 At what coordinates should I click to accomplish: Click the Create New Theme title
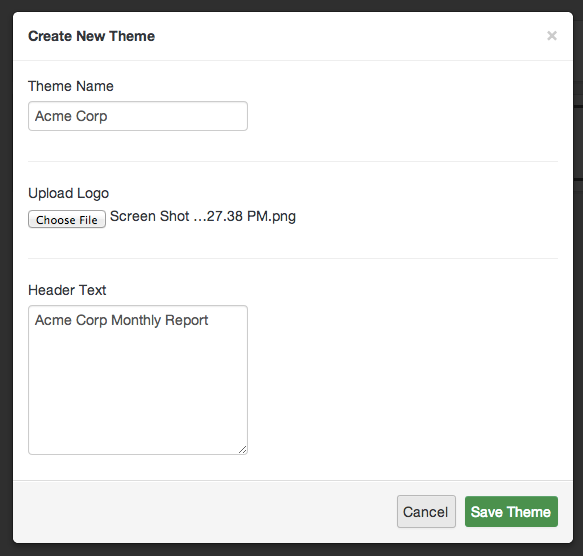(91, 36)
